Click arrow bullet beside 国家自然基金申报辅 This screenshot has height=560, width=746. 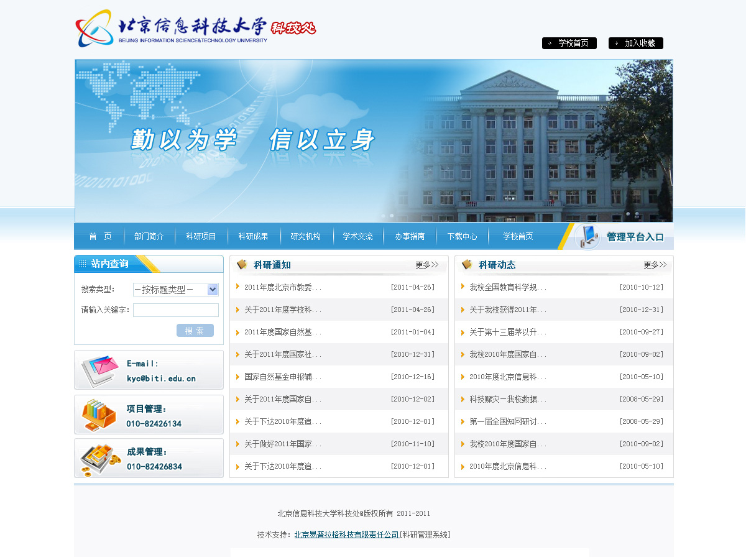[x=238, y=377]
